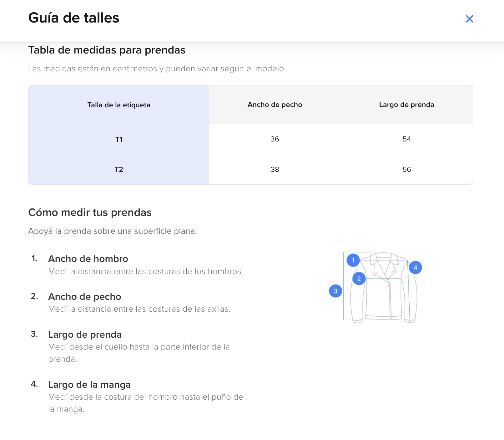Click the Talla de la etiqueta header
This screenshot has height=440, width=504.
pyautogui.click(x=119, y=105)
